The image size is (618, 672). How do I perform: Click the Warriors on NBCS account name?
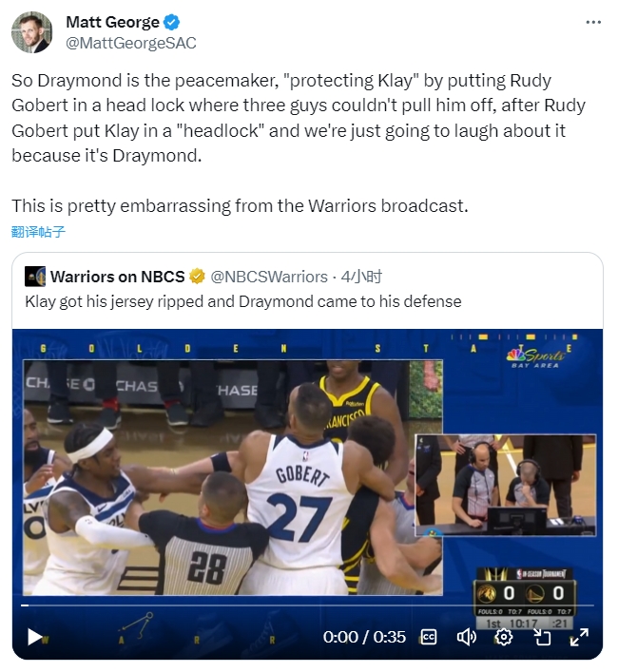coord(118,277)
